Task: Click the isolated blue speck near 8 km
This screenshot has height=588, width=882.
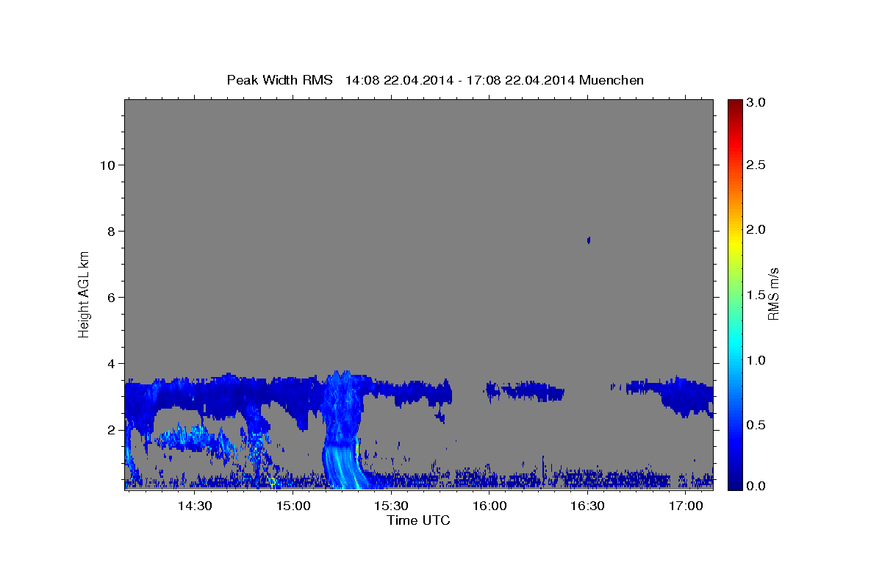Action: [588, 240]
